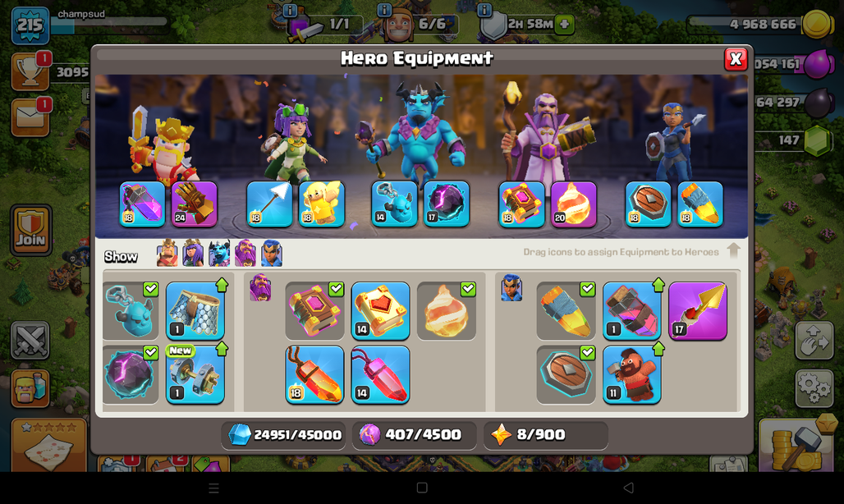Toggle the Archer Queen filter portrait
Image resolution: width=844 pixels, height=504 pixels.
point(193,253)
